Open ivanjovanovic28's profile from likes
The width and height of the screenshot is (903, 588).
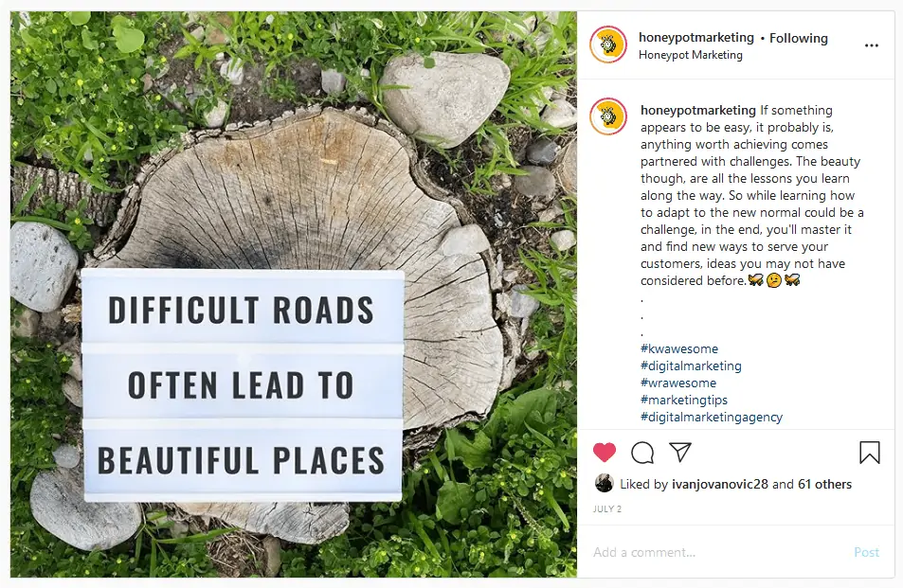tap(719, 484)
